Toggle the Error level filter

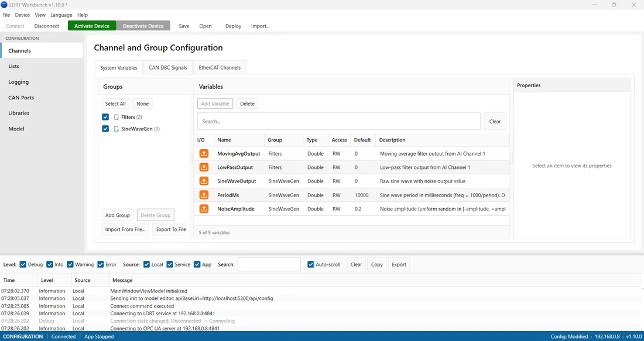[101, 264]
